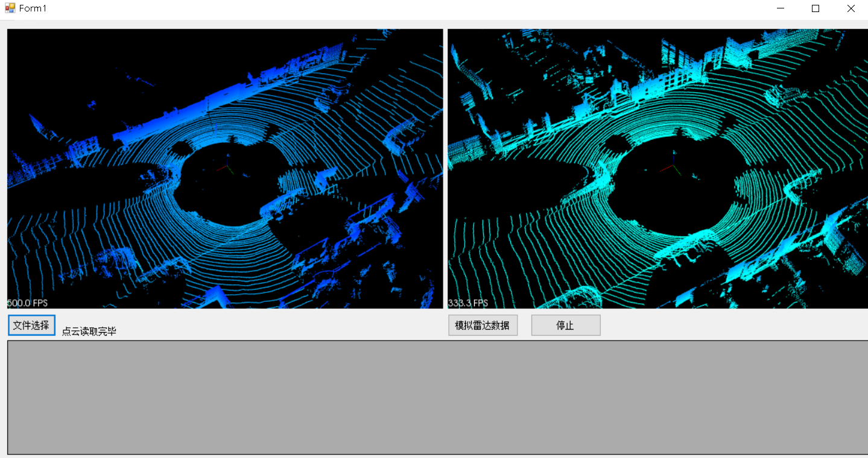This screenshot has height=458, width=868.
Task: Click the 333.3 FPS readout
Action: 468,303
